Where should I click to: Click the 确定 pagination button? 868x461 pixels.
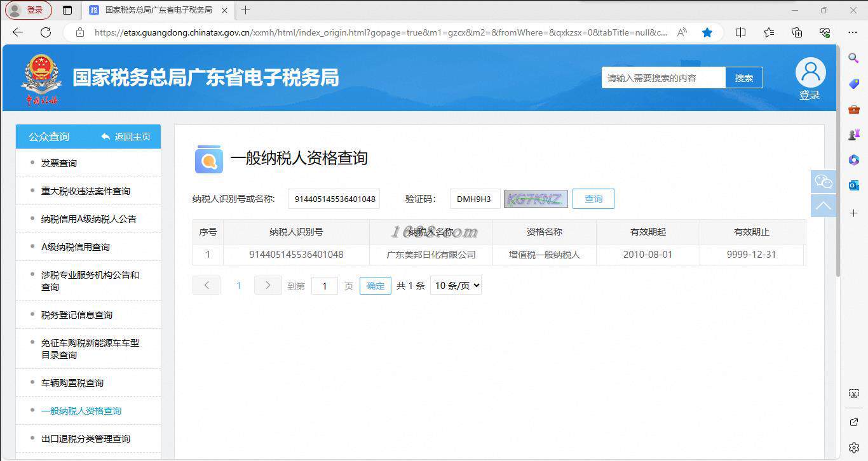[376, 286]
